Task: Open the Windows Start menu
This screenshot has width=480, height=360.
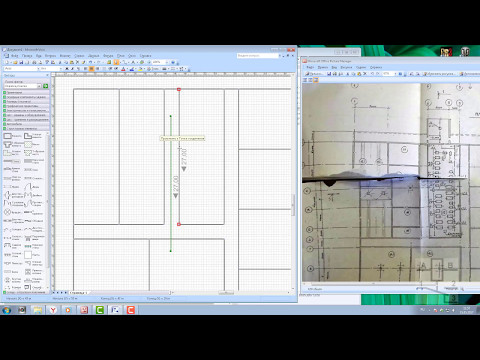Action: 6,310
